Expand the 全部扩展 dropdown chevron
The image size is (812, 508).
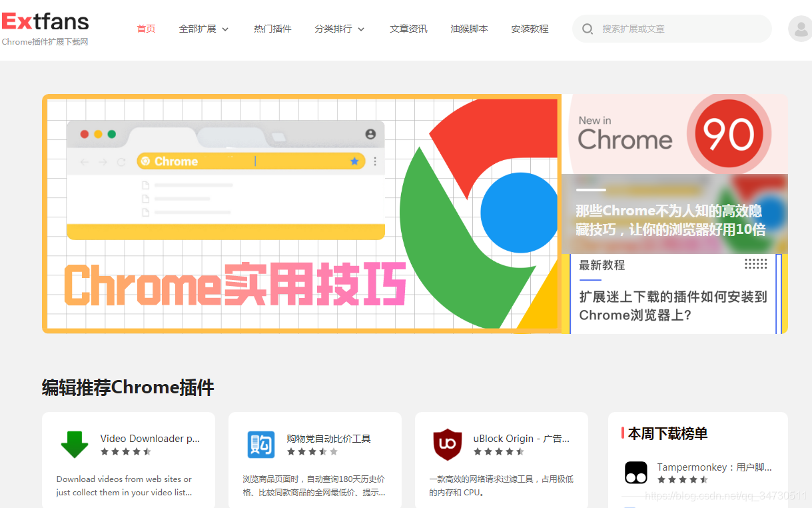225,29
